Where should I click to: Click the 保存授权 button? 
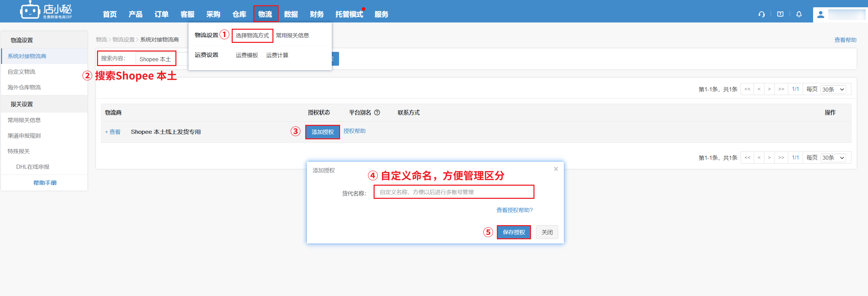[x=513, y=232]
